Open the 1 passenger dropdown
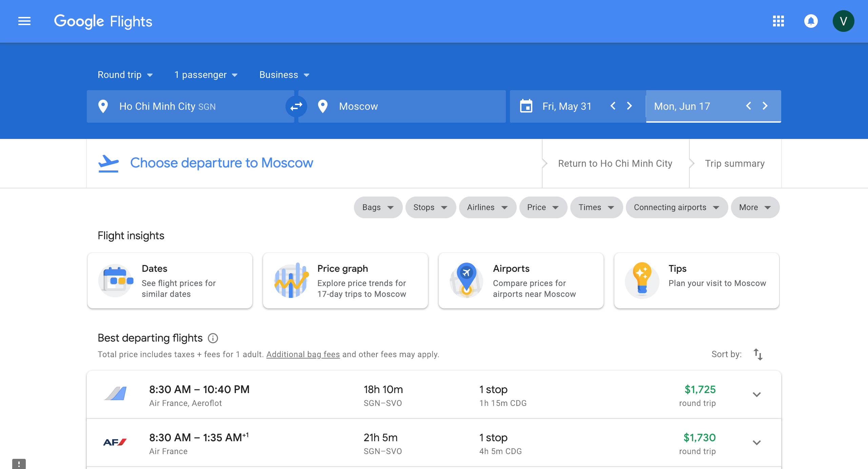868x469 pixels. tap(206, 75)
